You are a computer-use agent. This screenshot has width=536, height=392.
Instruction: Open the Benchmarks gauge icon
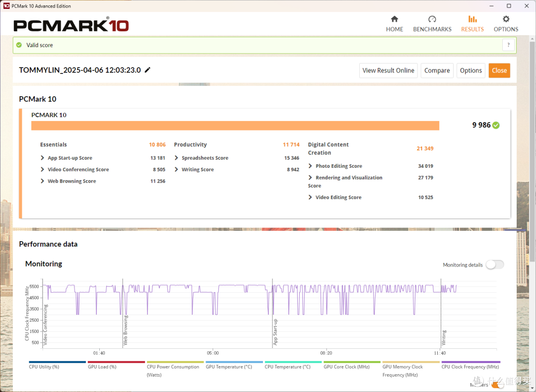pos(432,19)
